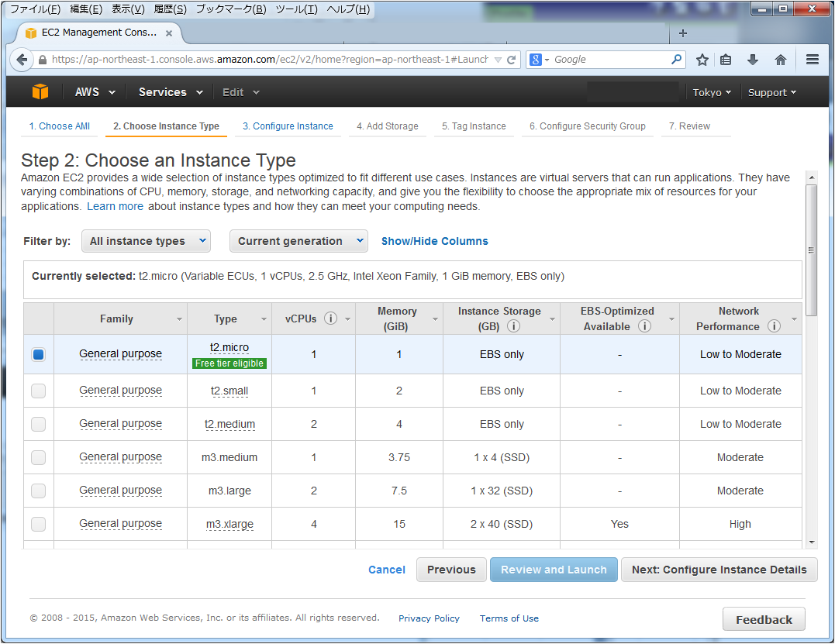Click Review and Launch button

click(x=554, y=570)
